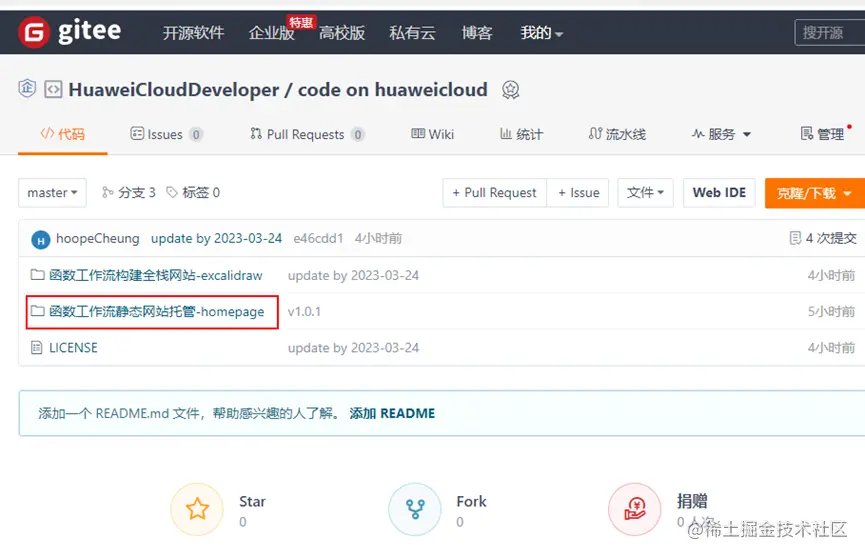This screenshot has height=557, width=865.
Task: Click the enterprise badge icon beside repository title
Action: [27, 88]
